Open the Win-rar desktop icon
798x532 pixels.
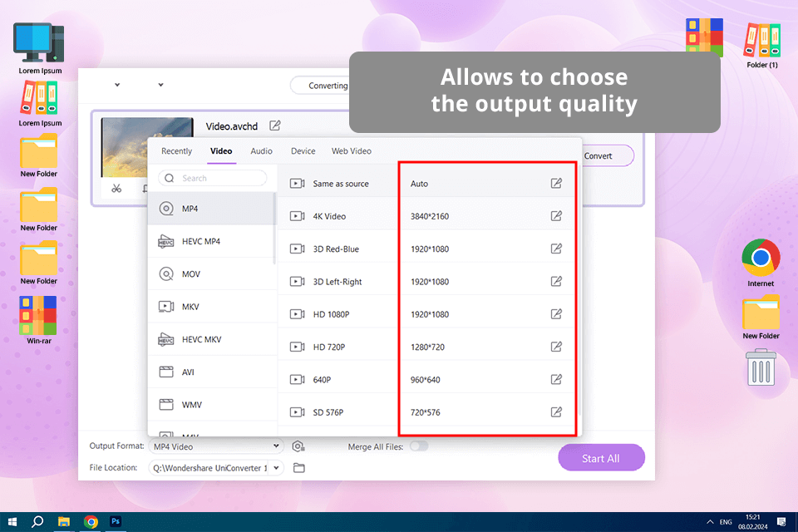point(38,320)
